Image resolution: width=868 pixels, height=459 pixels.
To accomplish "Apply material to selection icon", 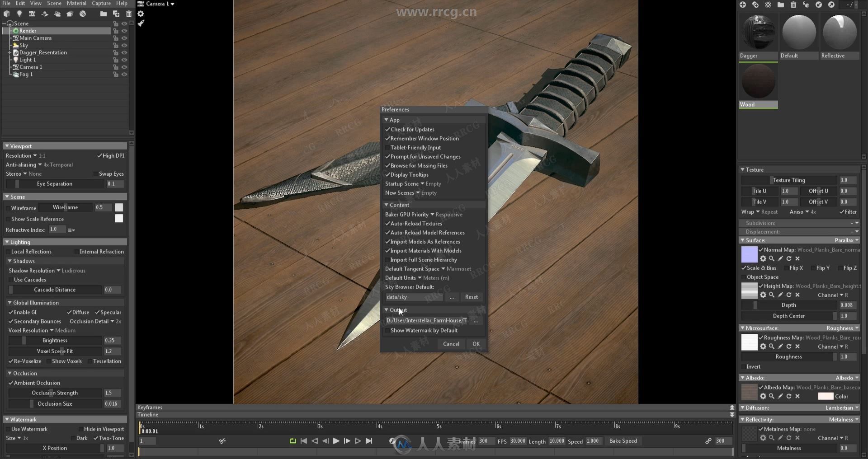I will 806,5.
